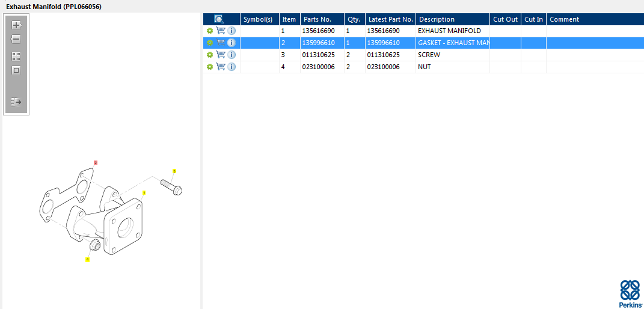Image resolution: width=644 pixels, height=309 pixels.
Task: Click gear icon for EXHAUST MANIFOLD row
Action: pyautogui.click(x=210, y=31)
